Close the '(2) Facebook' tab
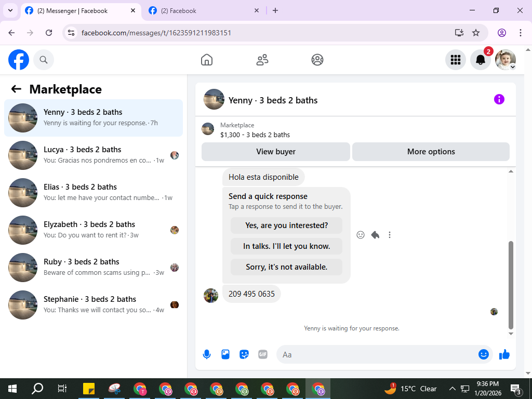Screen dimensions: 532x399 click(x=257, y=11)
